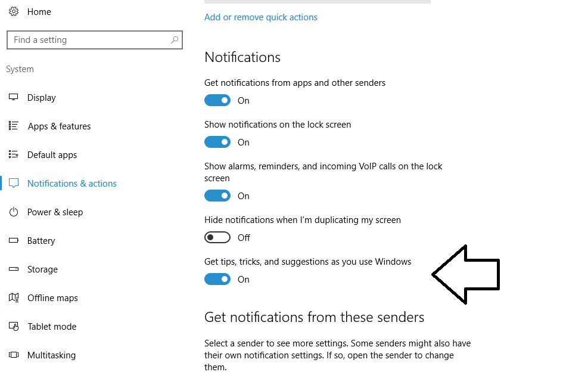Click the Display monitor icon

14,98
